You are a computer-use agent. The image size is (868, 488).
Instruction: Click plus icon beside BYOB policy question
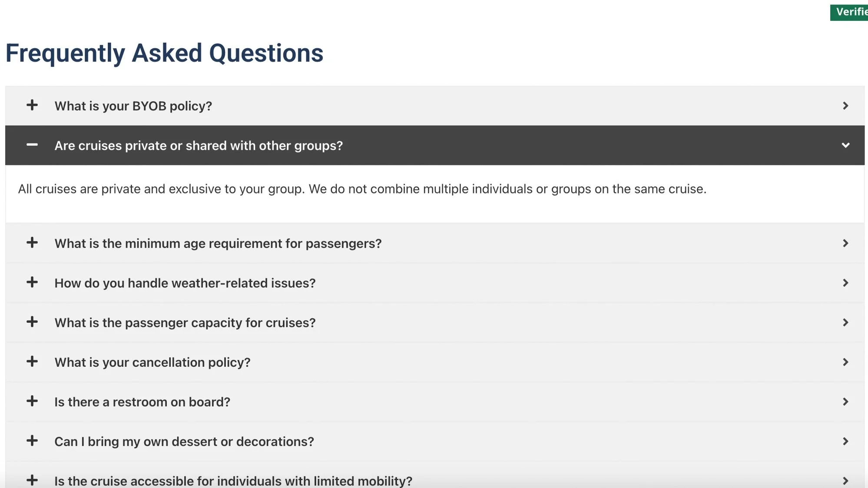(32, 105)
